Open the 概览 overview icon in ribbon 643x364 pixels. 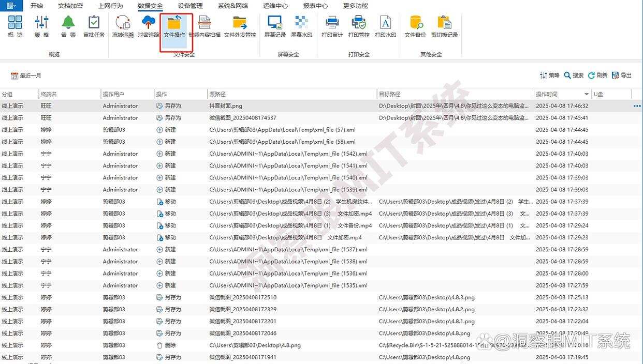[15, 26]
